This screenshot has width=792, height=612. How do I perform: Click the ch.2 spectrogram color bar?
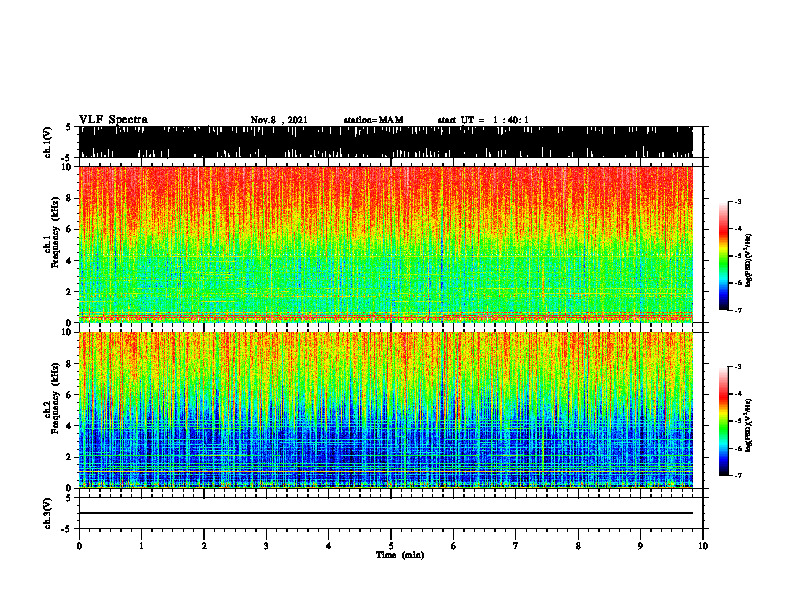point(723,421)
